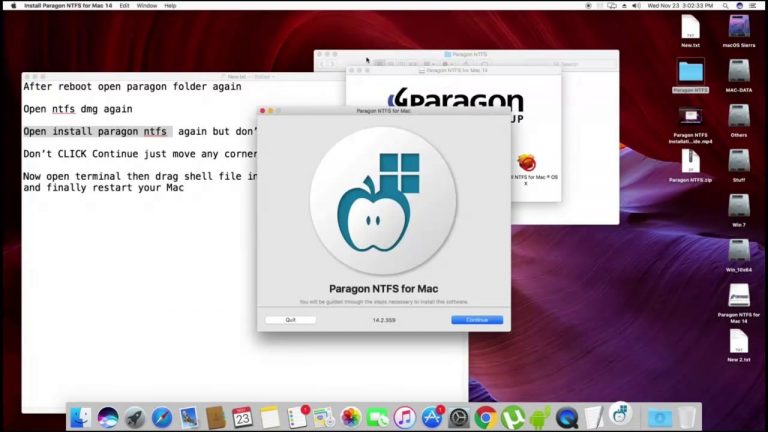This screenshot has width=768, height=432.
Task: Launch Siri from the Dock
Action: coord(108,418)
